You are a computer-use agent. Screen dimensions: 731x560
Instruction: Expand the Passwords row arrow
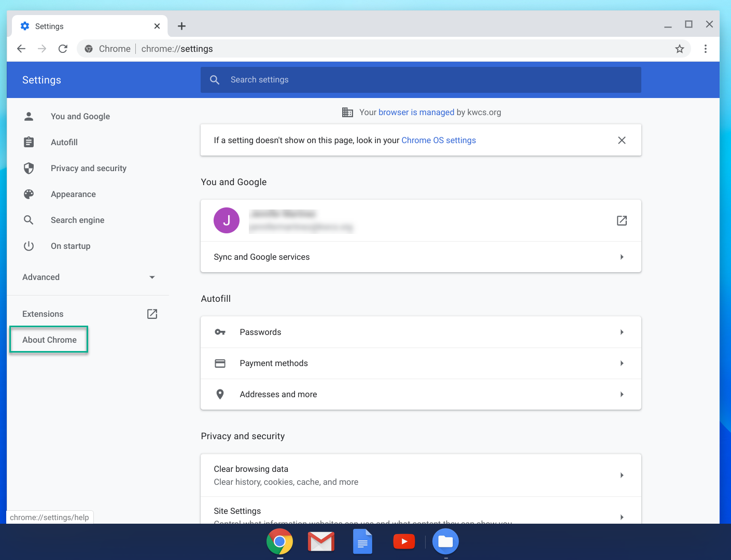tap(622, 332)
